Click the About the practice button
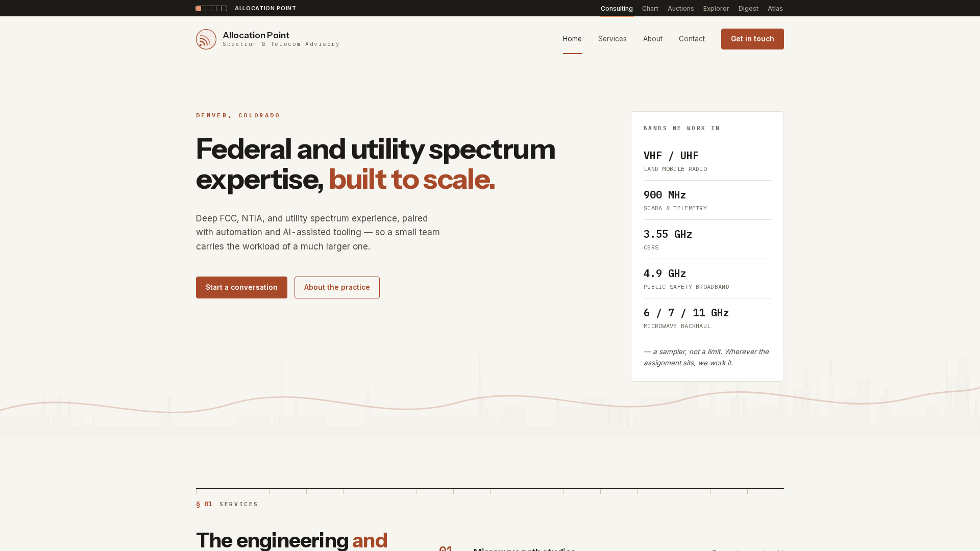 337,287
